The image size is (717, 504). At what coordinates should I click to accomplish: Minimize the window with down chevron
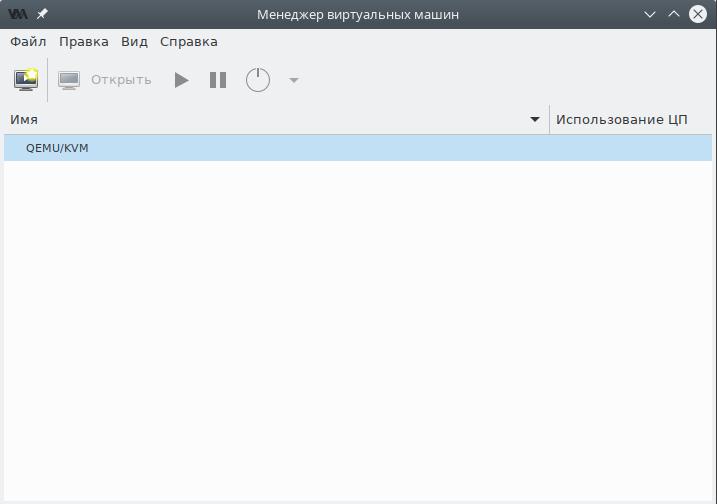(x=649, y=14)
